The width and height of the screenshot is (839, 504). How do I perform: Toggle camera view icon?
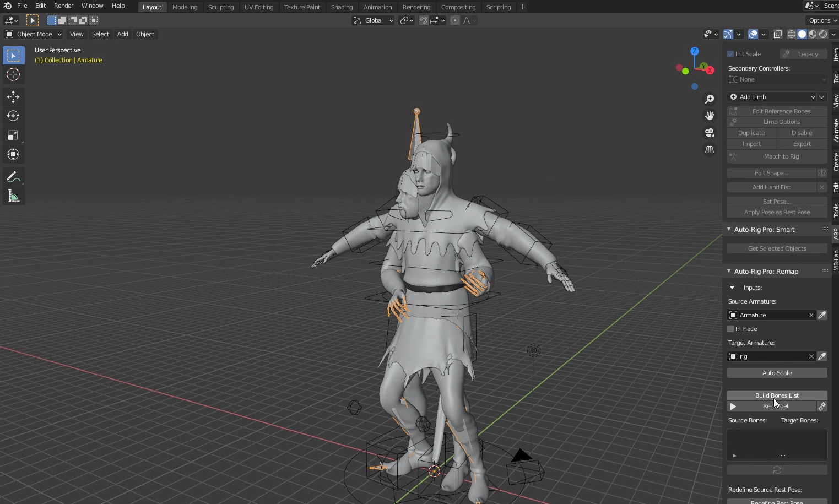tap(710, 133)
